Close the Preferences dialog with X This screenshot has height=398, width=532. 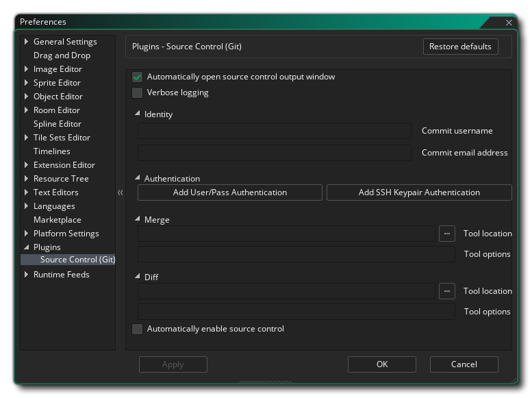[509, 23]
